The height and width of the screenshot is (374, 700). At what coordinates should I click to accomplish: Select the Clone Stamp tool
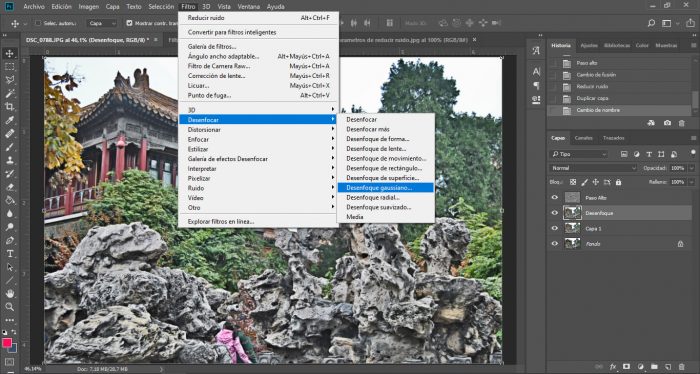point(9,160)
